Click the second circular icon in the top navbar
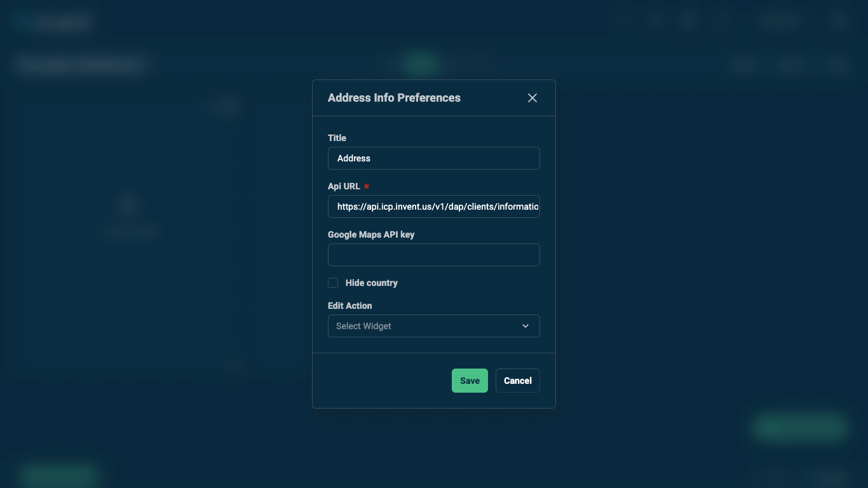 coord(655,21)
